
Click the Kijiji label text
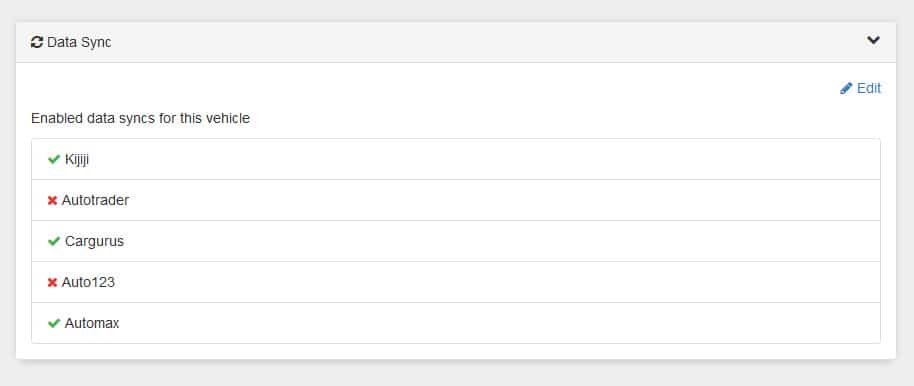point(77,160)
